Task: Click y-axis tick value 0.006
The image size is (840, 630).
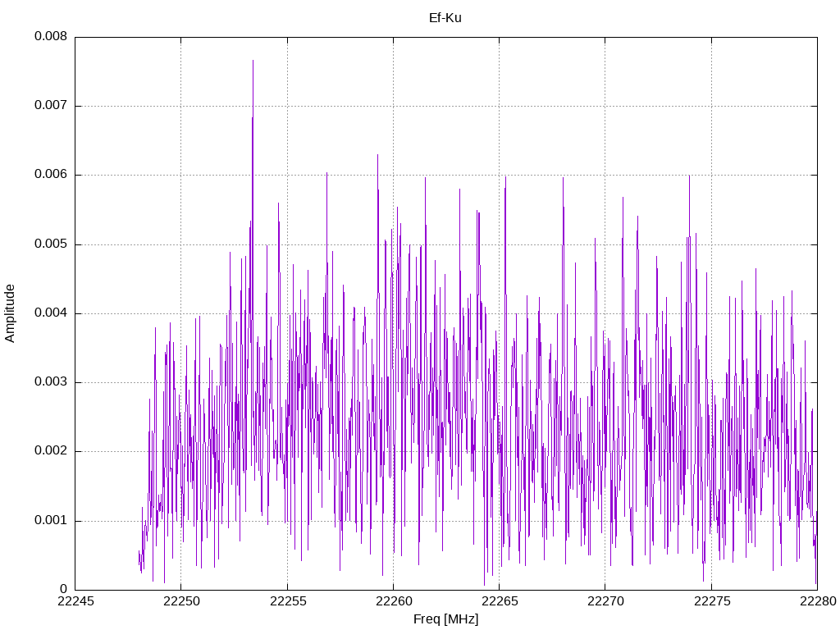Action: (51, 175)
